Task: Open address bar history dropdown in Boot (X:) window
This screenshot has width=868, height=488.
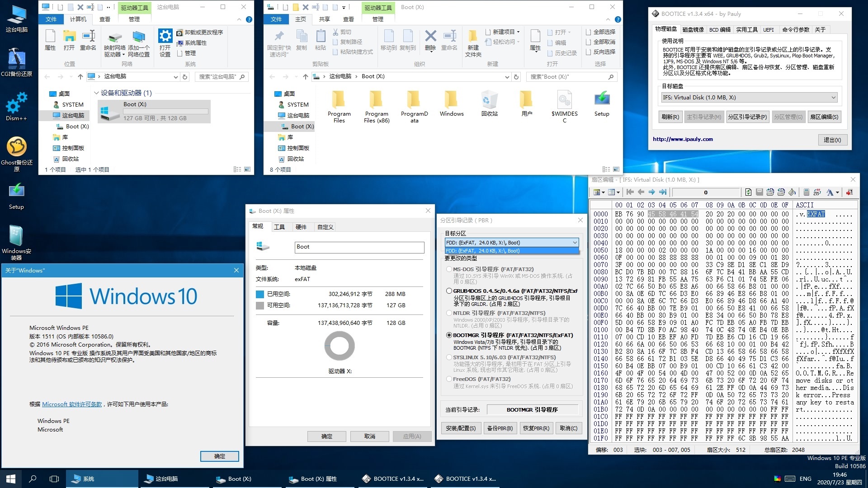Action: pos(507,77)
